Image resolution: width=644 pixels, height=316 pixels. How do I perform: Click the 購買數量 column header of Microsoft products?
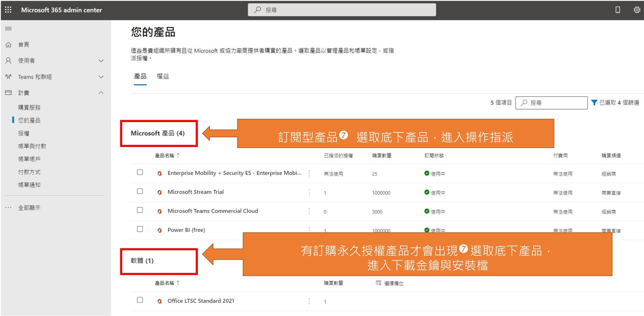(x=381, y=155)
